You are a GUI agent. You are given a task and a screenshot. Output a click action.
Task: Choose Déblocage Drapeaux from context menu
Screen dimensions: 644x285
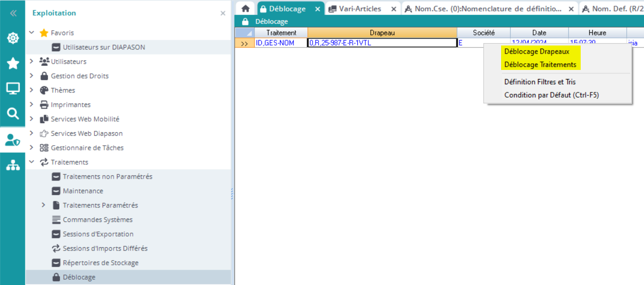click(537, 51)
